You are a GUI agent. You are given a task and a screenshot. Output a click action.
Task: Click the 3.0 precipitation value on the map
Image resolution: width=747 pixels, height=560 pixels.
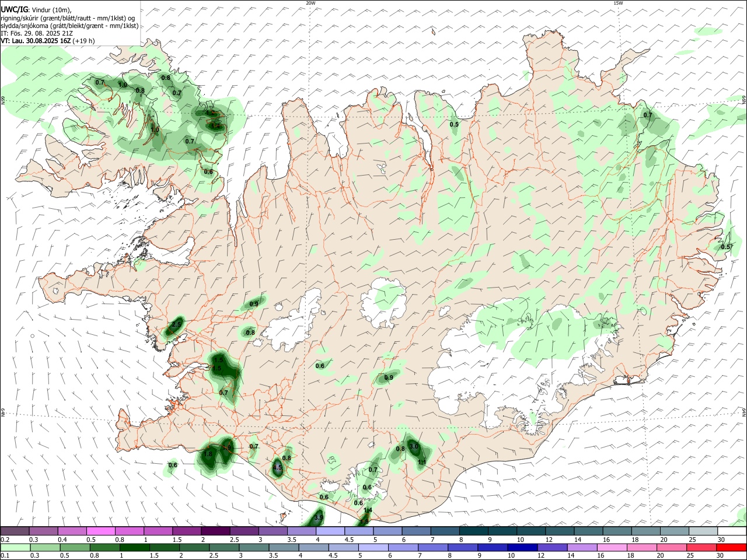[x=414, y=446]
